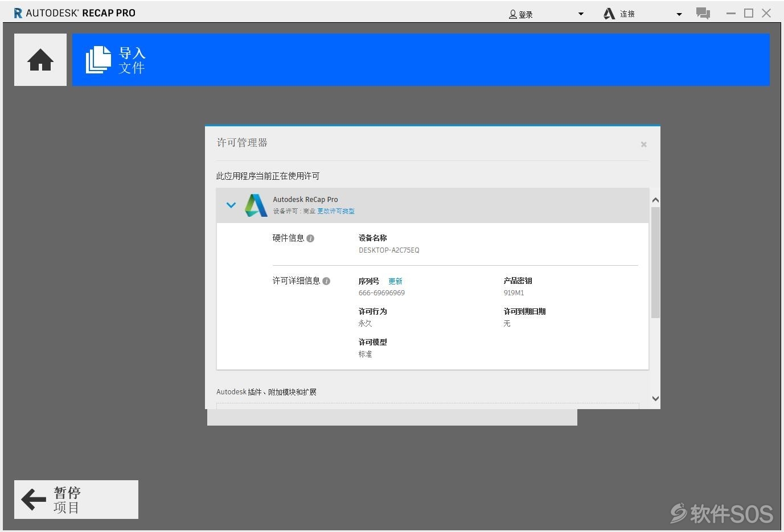The image size is (784, 532).
Task: Open the 登录 sign-in user menu
Action: (x=521, y=14)
